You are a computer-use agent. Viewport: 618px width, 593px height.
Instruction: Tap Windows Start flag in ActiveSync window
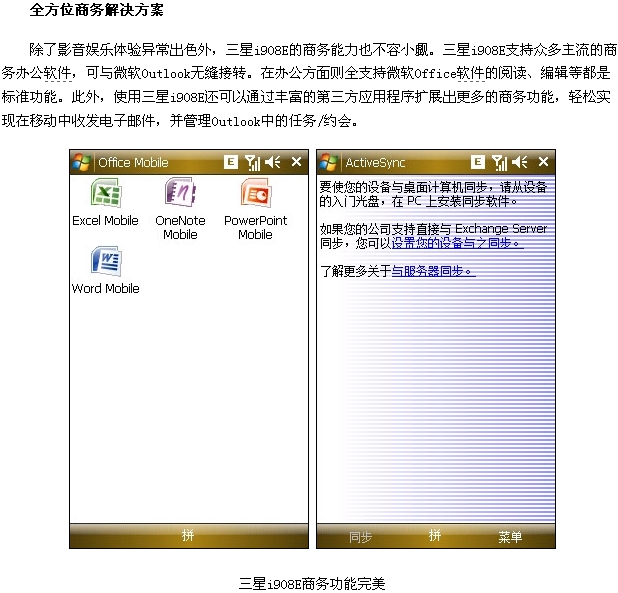coord(328,162)
